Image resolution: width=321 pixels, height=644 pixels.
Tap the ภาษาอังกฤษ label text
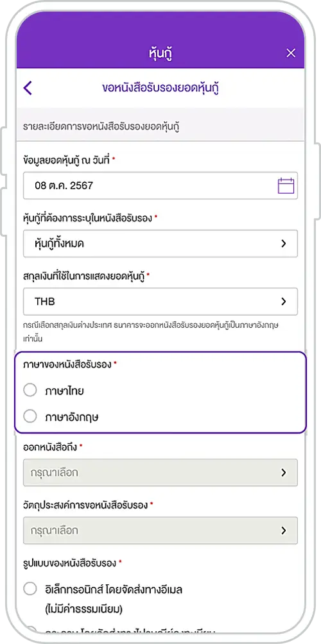[x=72, y=418]
